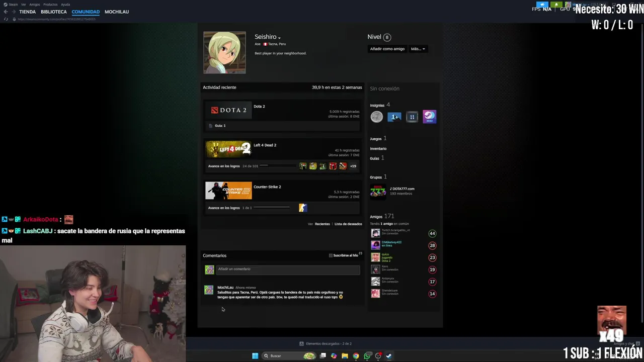The image size is (644, 362).
Task: Open the COMUNIDAD tab
Action: pos(86,12)
